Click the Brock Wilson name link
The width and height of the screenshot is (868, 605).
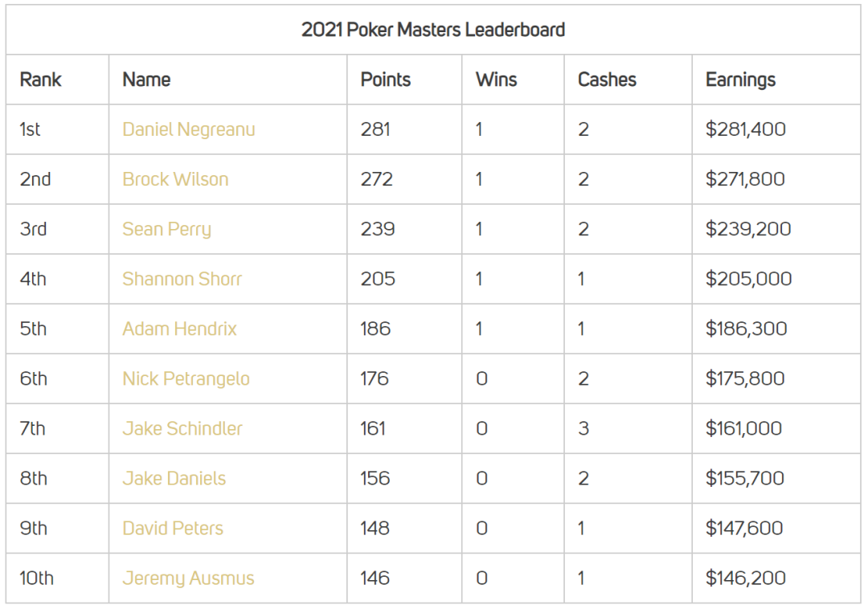[175, 179]
